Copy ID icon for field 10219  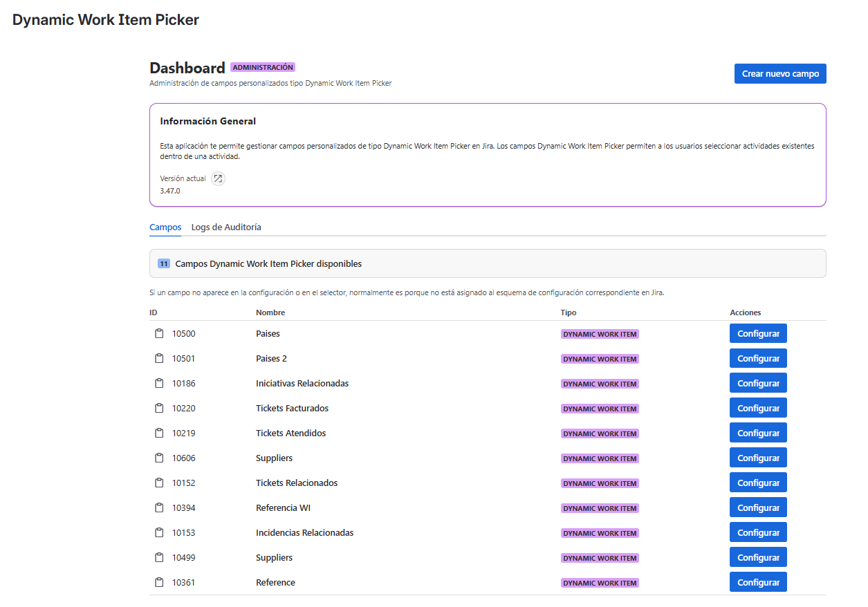pos(160,433)
